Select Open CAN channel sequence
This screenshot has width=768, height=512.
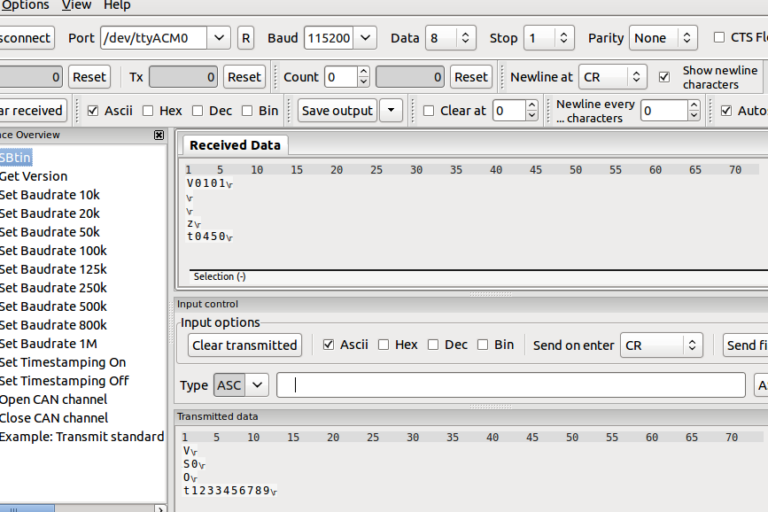[53, 399]
